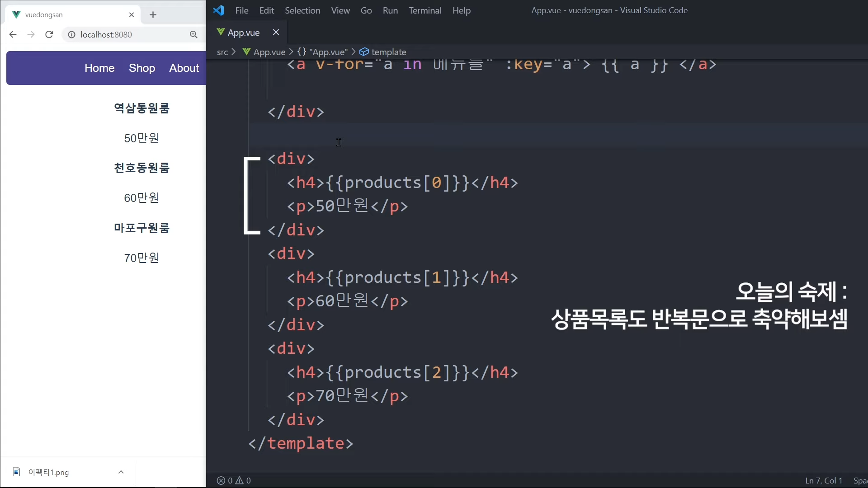Screen dimensions: 868x488
Task: Open the template breadcrumb dropdown
Action: point(388,52)
